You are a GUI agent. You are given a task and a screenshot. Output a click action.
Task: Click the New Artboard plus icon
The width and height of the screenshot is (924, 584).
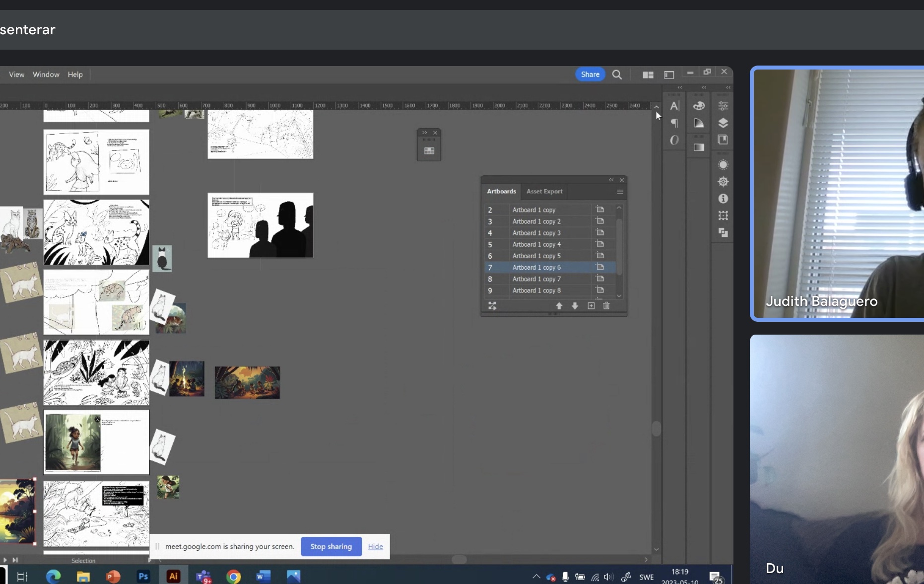click(591, 306)
